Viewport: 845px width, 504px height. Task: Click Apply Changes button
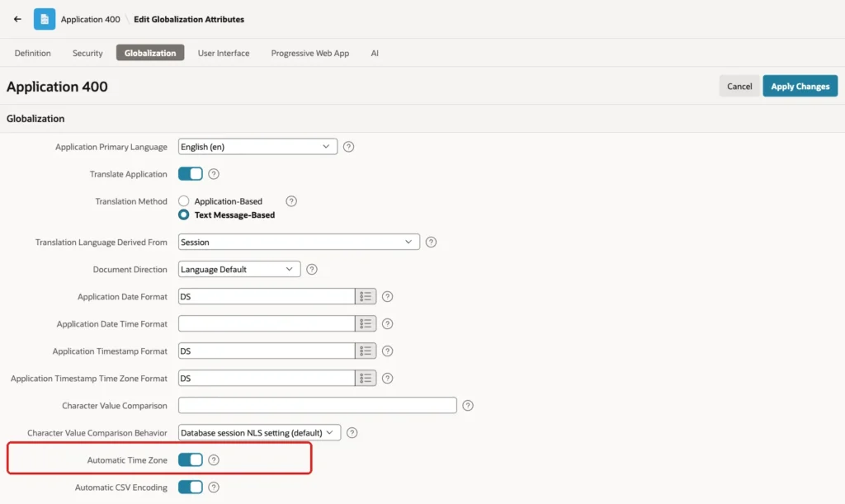pos(800,86)
